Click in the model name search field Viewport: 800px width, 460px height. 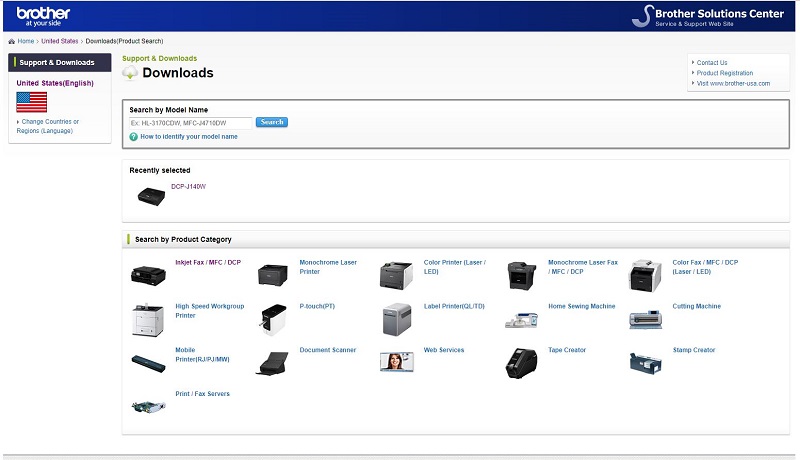pos(190,123)
